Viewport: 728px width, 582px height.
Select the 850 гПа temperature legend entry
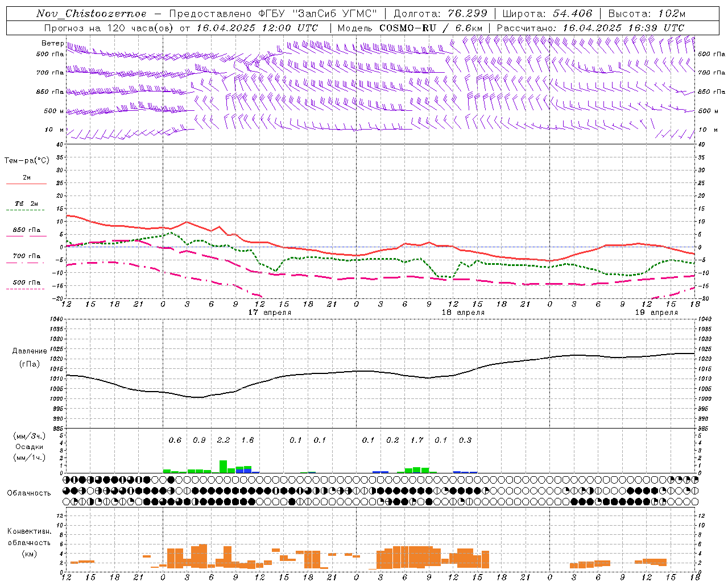pos(26,230)
